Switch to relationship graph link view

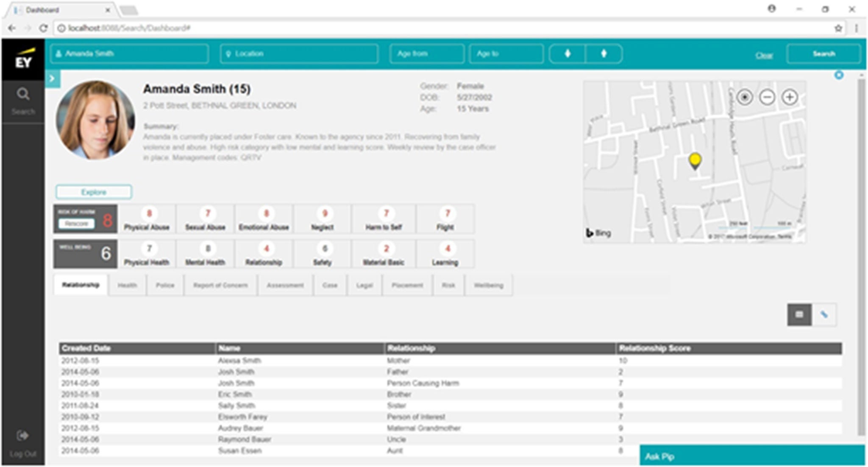824,315
